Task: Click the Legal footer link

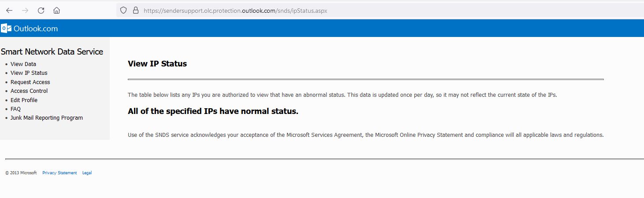Action: tap(87, 173)
